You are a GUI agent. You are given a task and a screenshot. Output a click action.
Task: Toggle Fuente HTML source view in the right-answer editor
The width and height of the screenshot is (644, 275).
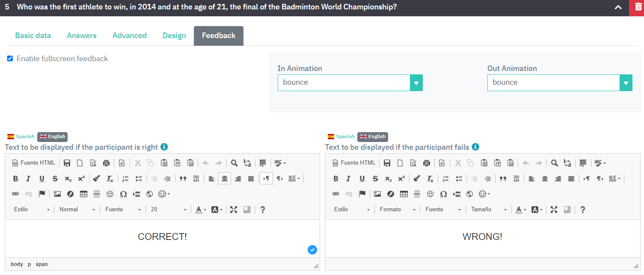pyautogui.click(x=34, y=163)
